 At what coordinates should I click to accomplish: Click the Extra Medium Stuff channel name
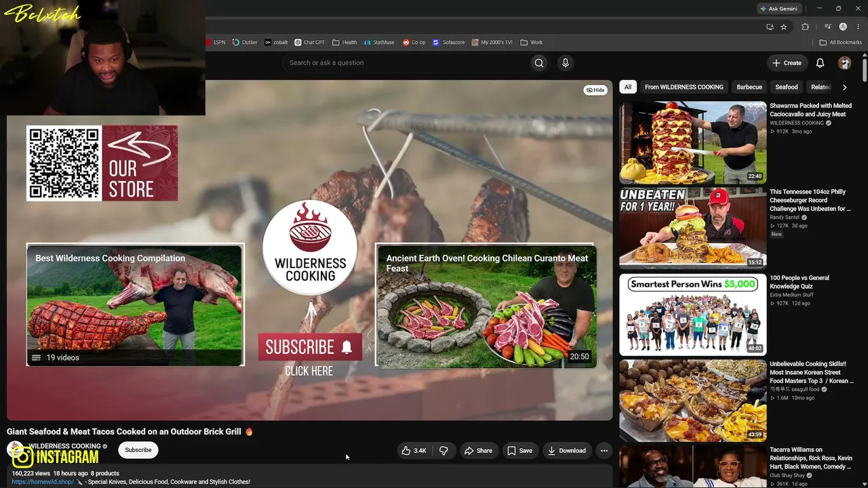pos(793,295)
